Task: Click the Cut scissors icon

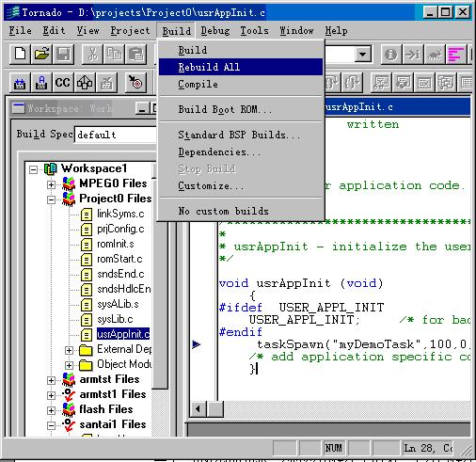Action: (92, 55)
